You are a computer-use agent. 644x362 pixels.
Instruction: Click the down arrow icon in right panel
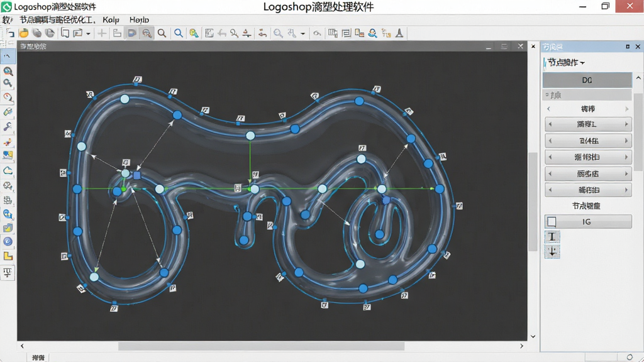(x=552, y=251)
